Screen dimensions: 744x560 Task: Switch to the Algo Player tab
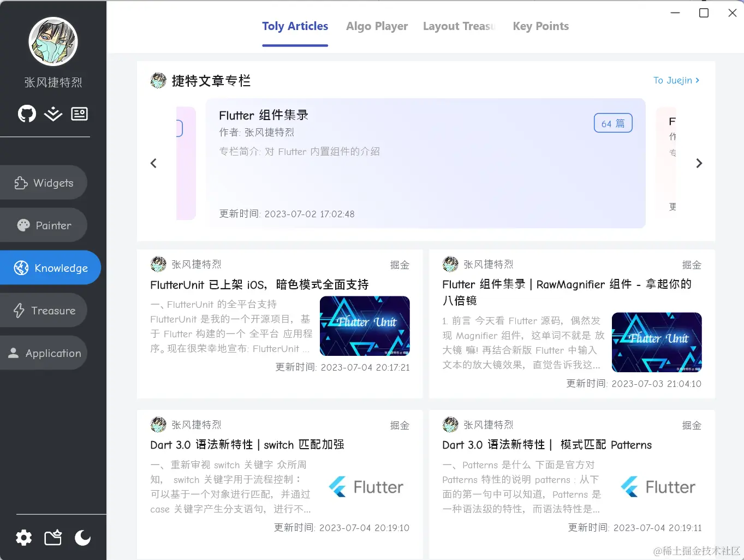tap(377, 26)
